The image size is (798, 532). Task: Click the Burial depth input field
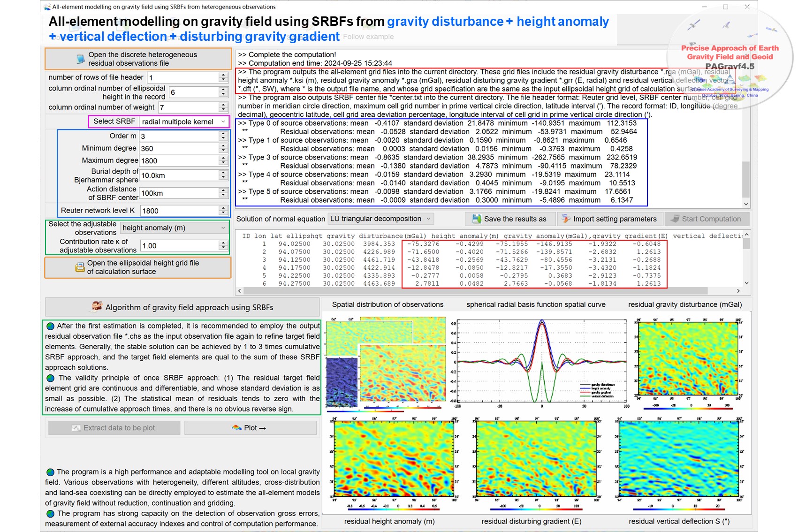pyautogui.click(x=178, y=175)
